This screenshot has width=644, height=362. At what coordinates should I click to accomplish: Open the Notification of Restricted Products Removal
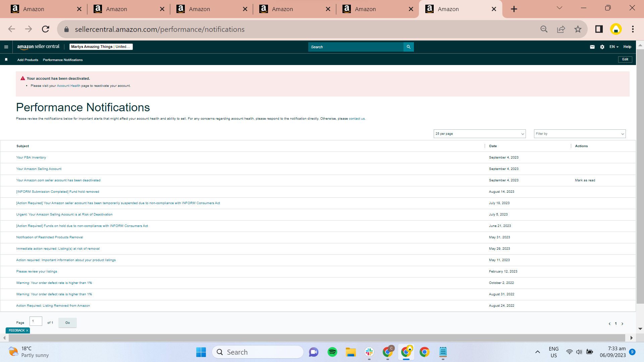pos(50,237)
